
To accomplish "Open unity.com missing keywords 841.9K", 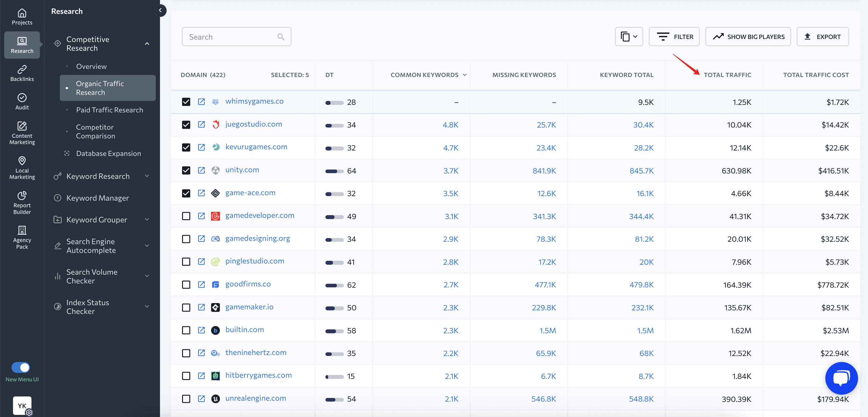I will pos(544,171).
